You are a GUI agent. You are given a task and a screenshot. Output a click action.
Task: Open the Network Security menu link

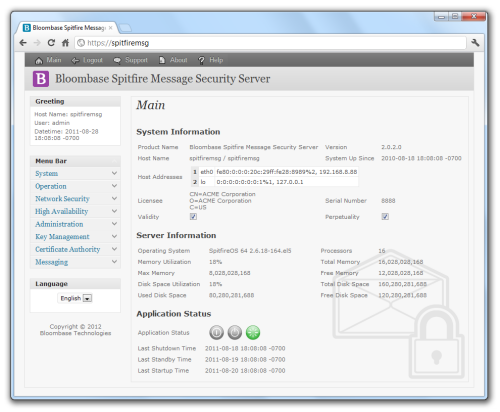[x=62, y=199]
